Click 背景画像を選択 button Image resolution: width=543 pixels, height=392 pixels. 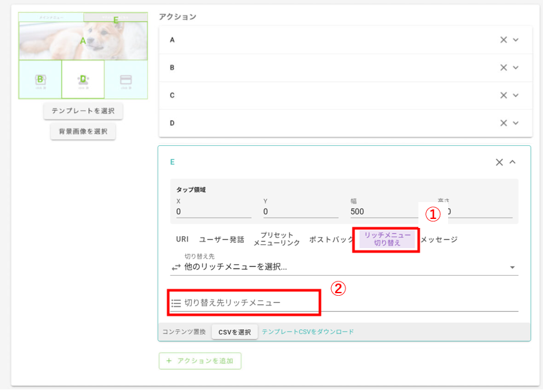(83, 132)
